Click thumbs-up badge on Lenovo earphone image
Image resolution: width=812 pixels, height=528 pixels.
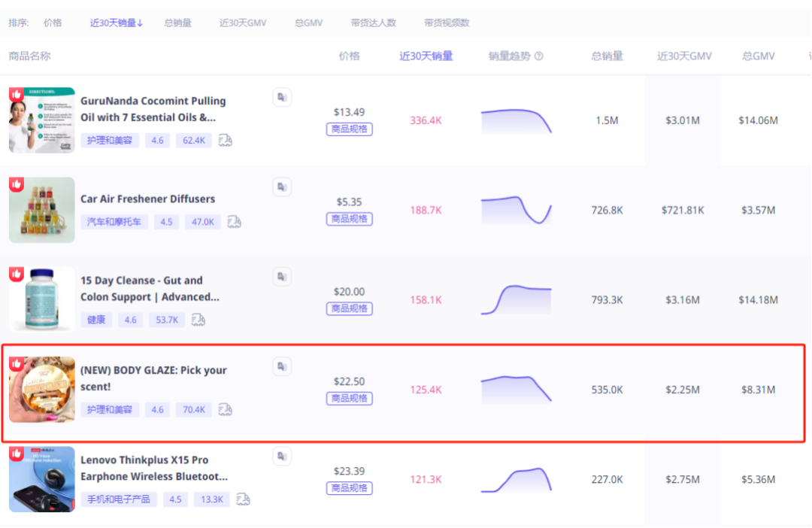pyautogui.click(x=17, y=454)
